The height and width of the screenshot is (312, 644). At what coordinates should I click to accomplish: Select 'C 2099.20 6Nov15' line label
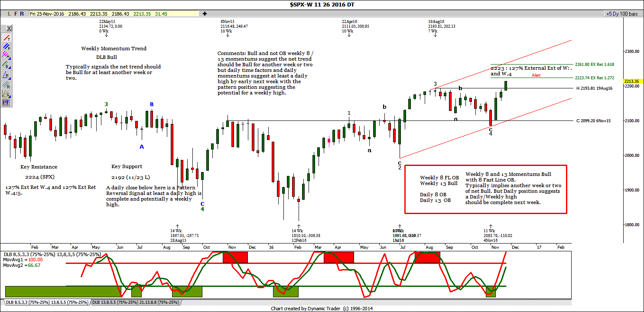tap(593, 120)
